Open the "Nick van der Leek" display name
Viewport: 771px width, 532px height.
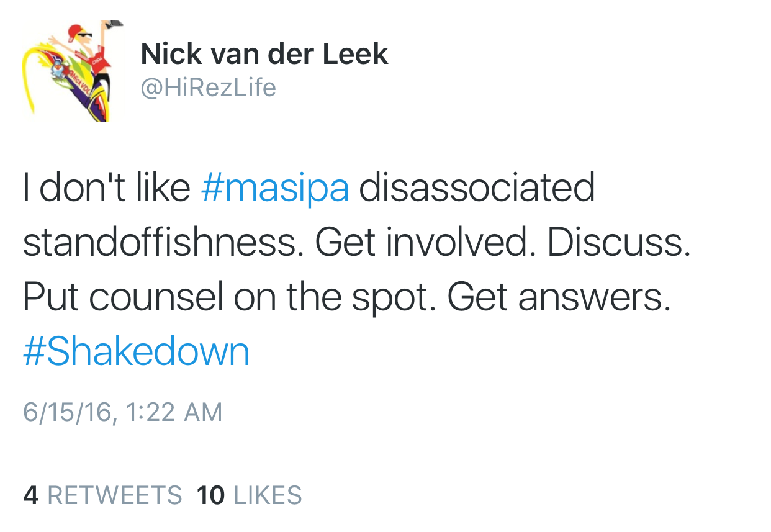264,54
